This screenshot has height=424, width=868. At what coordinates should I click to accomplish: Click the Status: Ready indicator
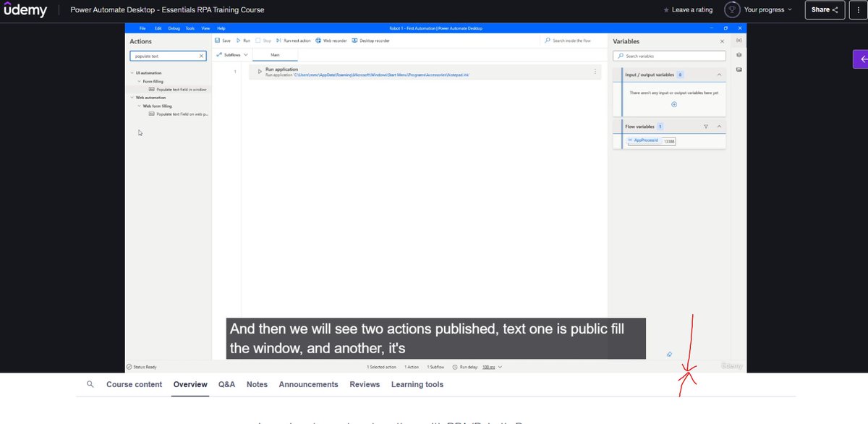click(141, 367)
